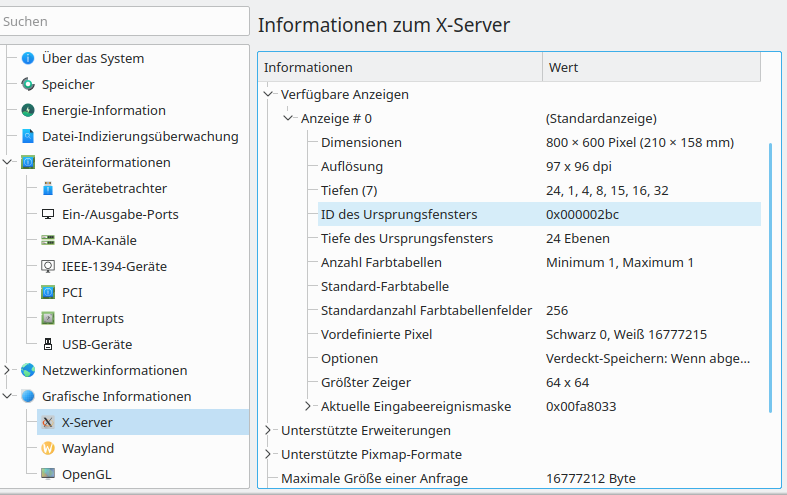This screenshot has height=495, width=787.
Task: Click the X-Server icon
Action: tap(48, 422)
